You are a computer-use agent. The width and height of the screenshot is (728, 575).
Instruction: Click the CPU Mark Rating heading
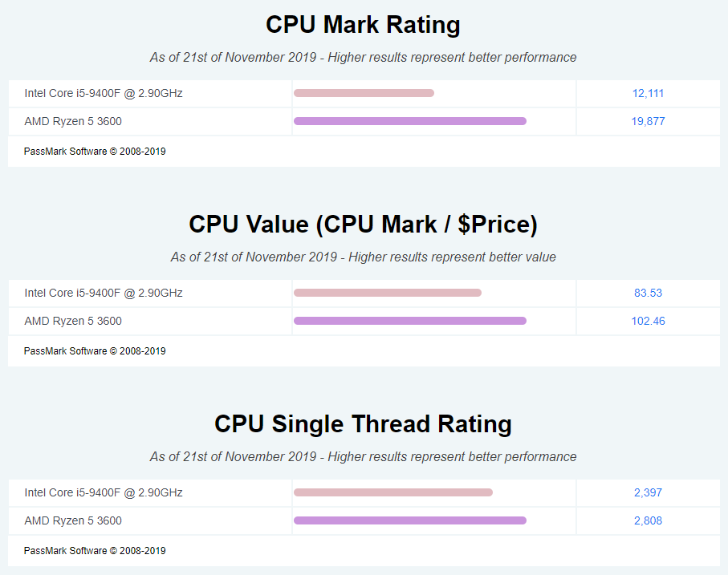pos(363,25)
